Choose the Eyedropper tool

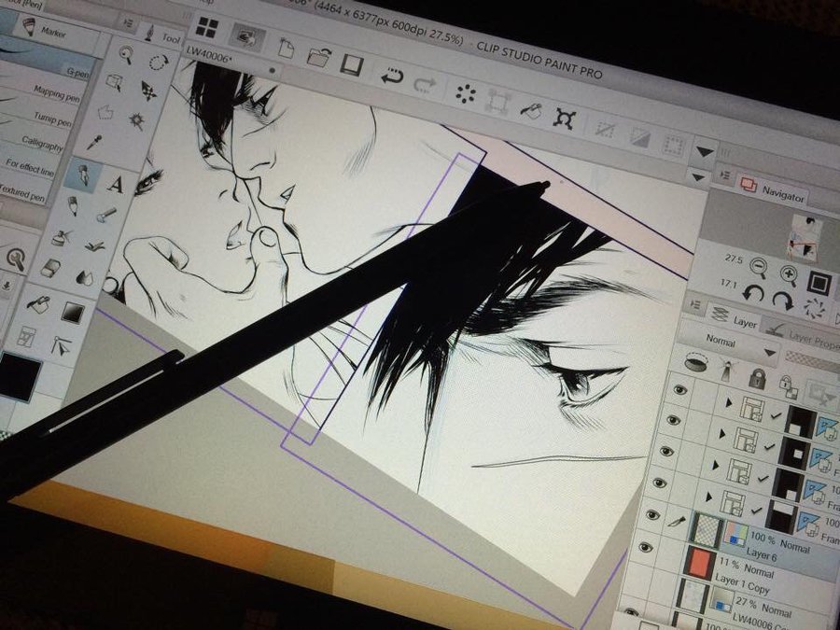tap(93, 143)
